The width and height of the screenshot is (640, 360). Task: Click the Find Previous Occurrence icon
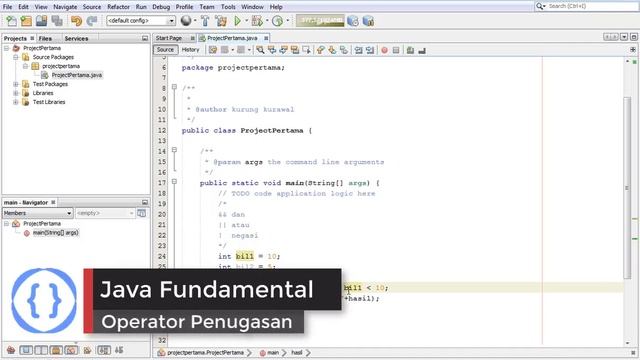pyautogui.click(x=271, y=50)
